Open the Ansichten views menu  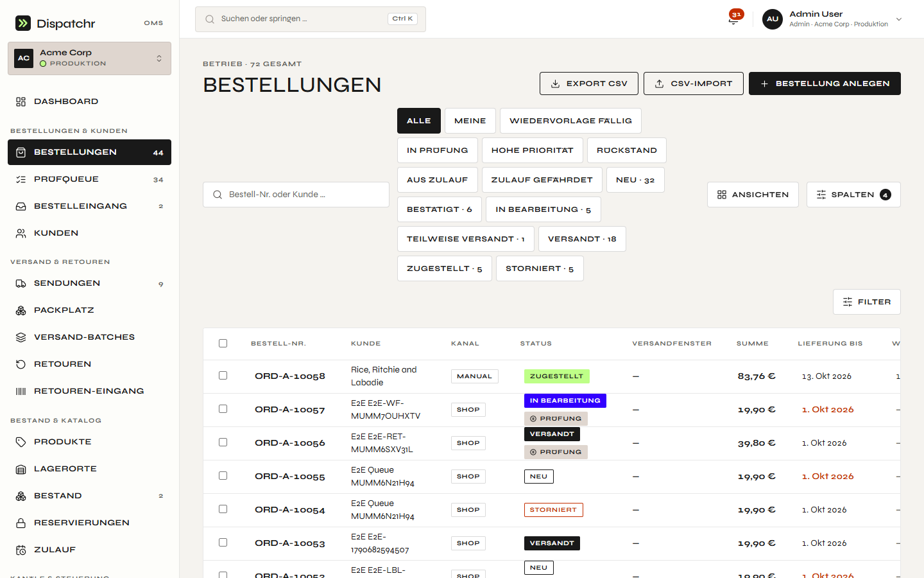click(753, 195)
